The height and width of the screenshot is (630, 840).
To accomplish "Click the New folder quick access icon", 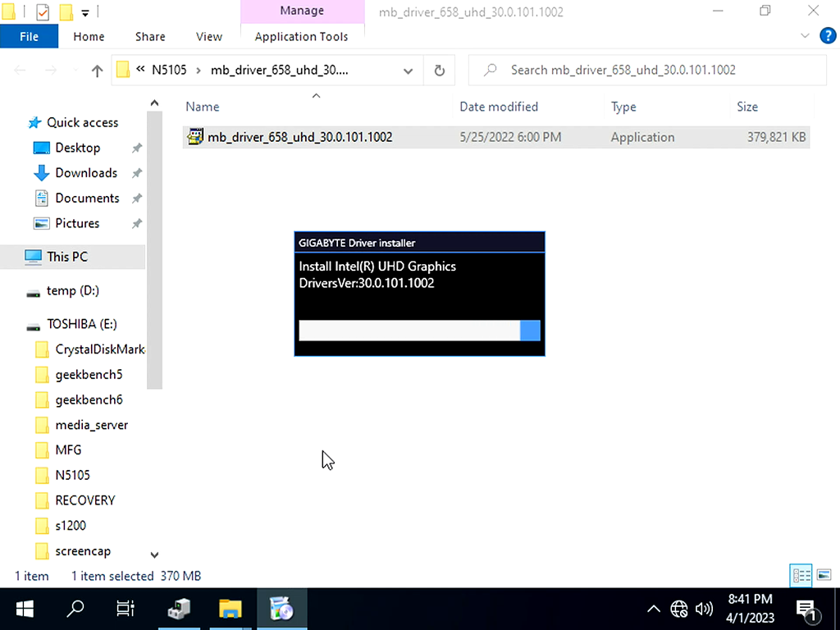I will click(x=66, y=11).
